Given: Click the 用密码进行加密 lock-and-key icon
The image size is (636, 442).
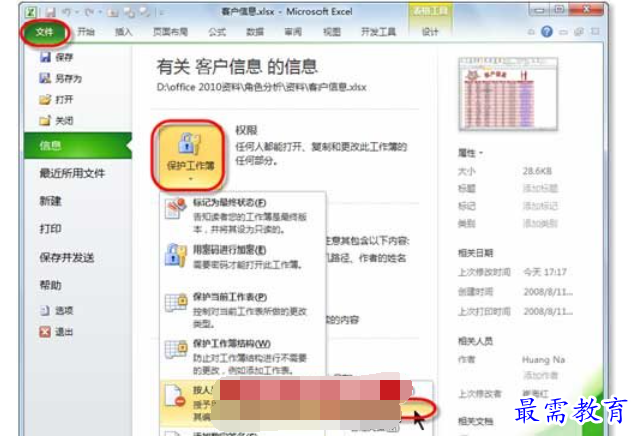Looking at the screenshot, I should tap(176, 255).
